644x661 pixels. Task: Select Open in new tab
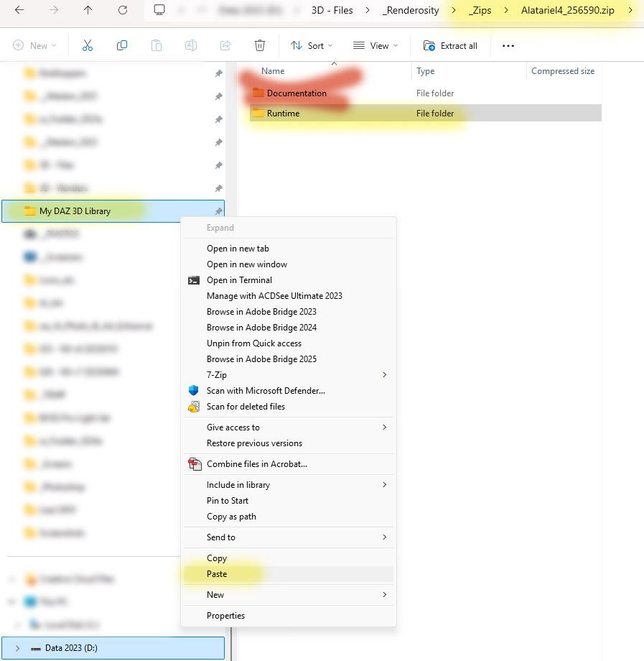pyautogui.click(x=288, y=249)
